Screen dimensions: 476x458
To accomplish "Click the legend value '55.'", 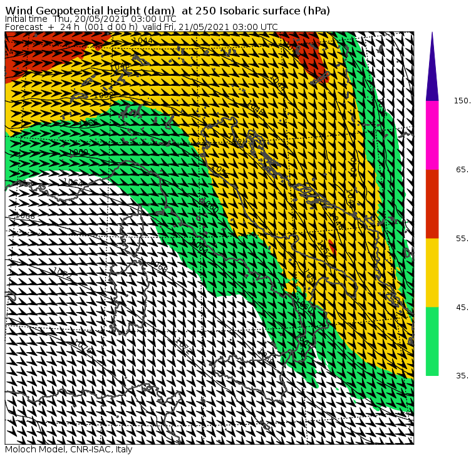I will [x=463, y=239].
